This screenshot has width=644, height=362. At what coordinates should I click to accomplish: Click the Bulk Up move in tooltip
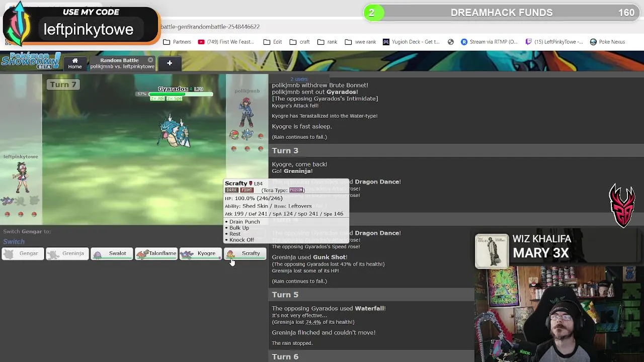tap(238, 228)
